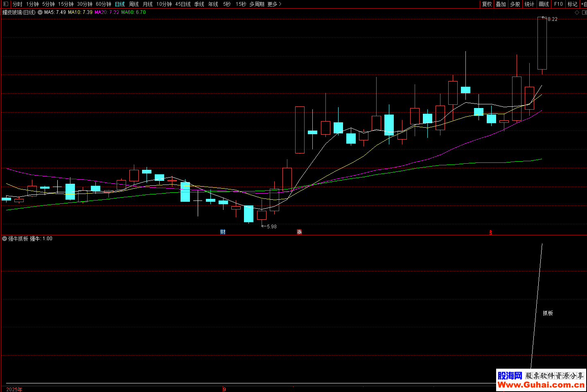Click the month 9 timeline marker
Image resolution: width=587 pixels, height=392 pixels.
coord(224,389)
